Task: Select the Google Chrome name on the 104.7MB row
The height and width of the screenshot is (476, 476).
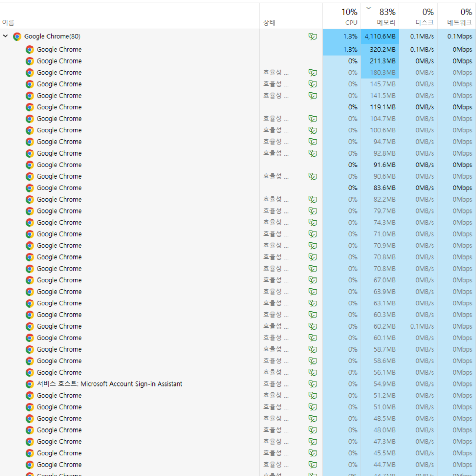Action: click(x=59, y=119)
